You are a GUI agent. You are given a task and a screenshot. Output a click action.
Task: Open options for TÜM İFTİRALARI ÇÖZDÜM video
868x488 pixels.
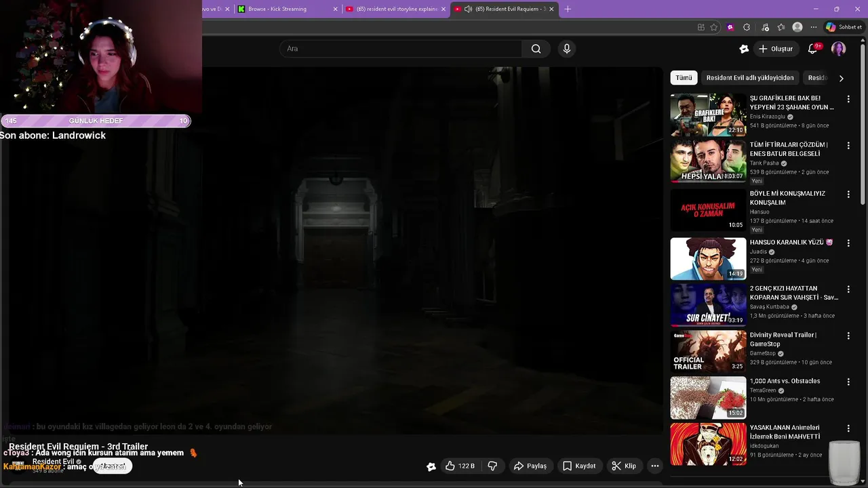[x=848, y=146]
